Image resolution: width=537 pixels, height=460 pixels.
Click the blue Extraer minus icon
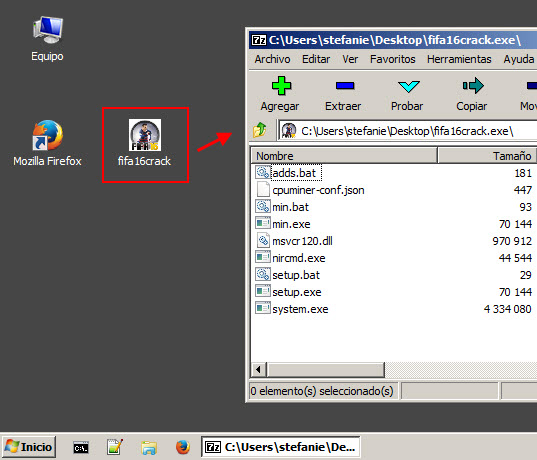click(345, 85)
